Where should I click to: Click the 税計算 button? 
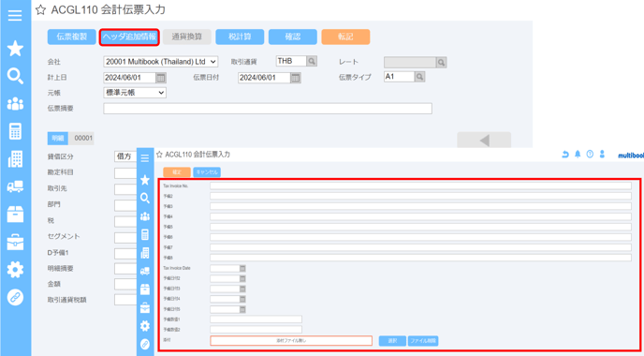[240, 37]
